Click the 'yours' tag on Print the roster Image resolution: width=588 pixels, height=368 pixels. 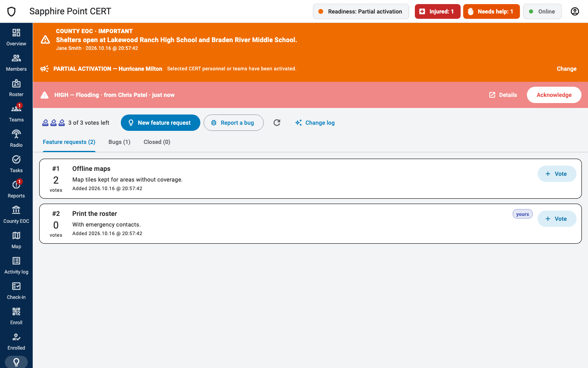pyautogui.click(x=523, y=214)
